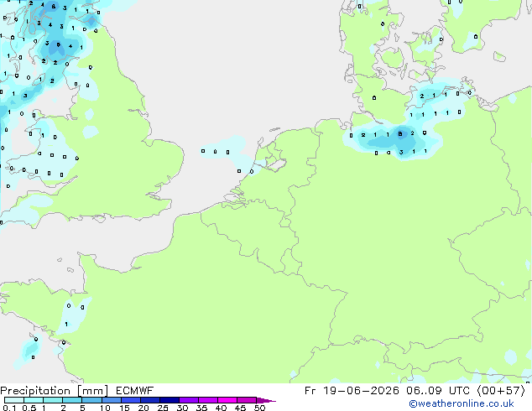Click the 40–45 mm magenta legend box
The width and height of the screenshot is (532, 411).
227,400
